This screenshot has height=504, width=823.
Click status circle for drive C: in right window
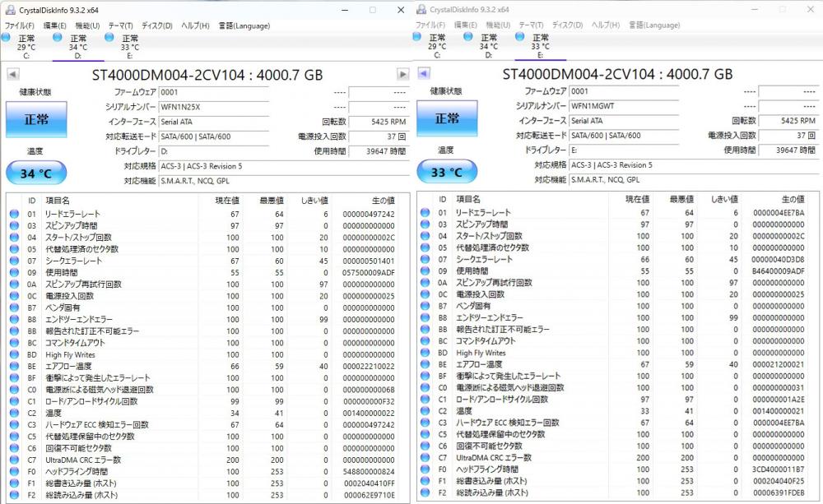pos(416,36)
